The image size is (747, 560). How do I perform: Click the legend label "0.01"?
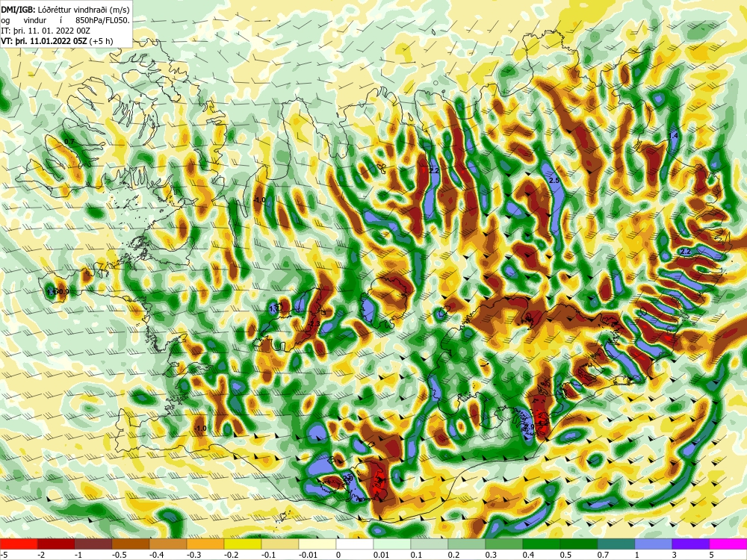(x=381, y=555)
